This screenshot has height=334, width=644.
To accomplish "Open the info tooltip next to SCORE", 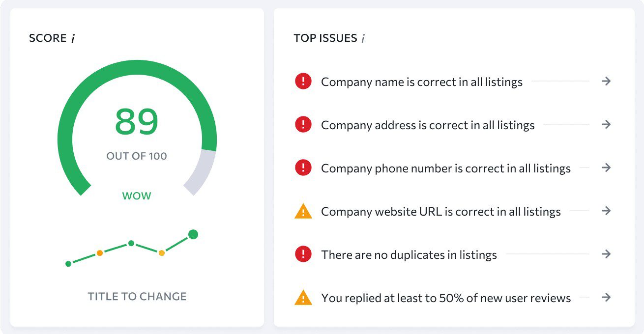I will pos(73,37).
